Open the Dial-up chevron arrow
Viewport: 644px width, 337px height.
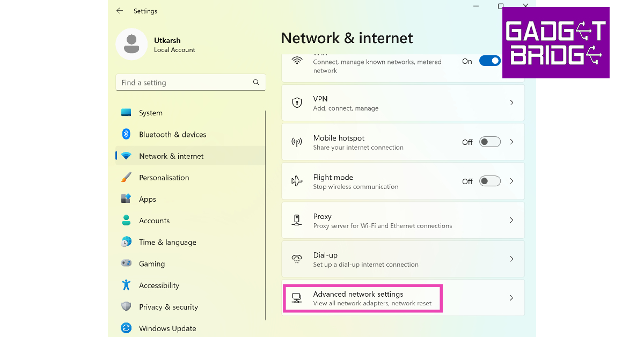[x=511, y=259]
